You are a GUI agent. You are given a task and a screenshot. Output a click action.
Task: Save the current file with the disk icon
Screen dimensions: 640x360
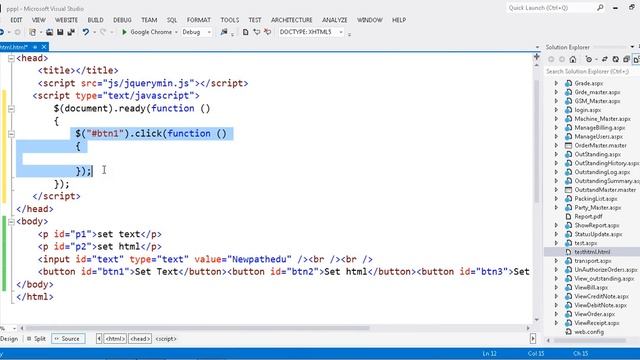(60, 32)
